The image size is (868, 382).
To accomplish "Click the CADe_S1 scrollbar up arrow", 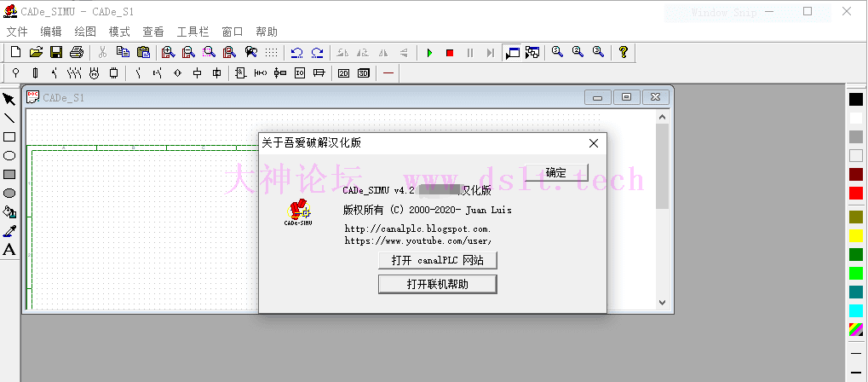I will pyautogui.click(x=662, y=117).
